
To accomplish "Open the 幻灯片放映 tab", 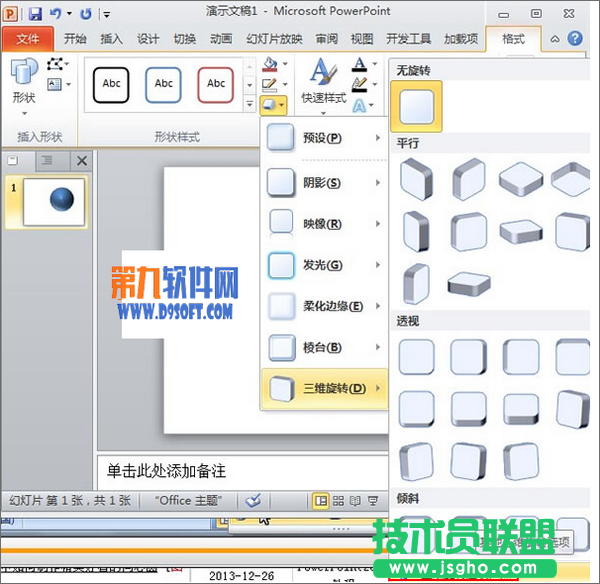I will click(x=274, y=39).
